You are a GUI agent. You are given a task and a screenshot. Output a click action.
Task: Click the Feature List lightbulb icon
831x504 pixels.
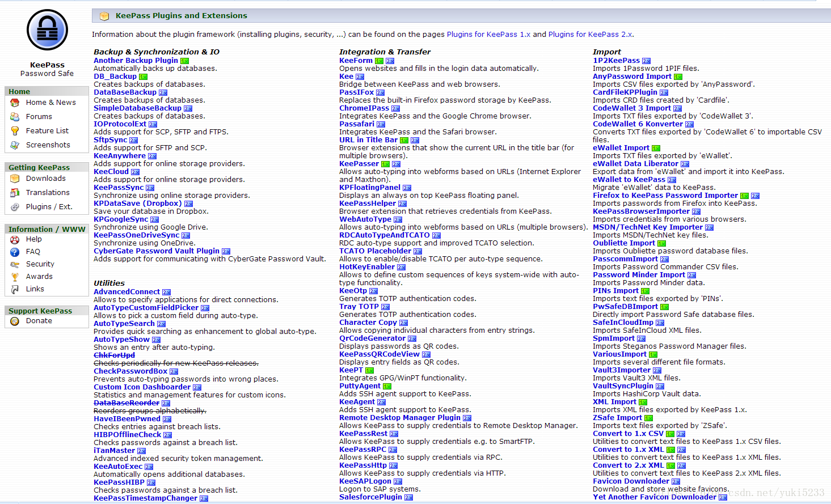(x=15, y=131)
